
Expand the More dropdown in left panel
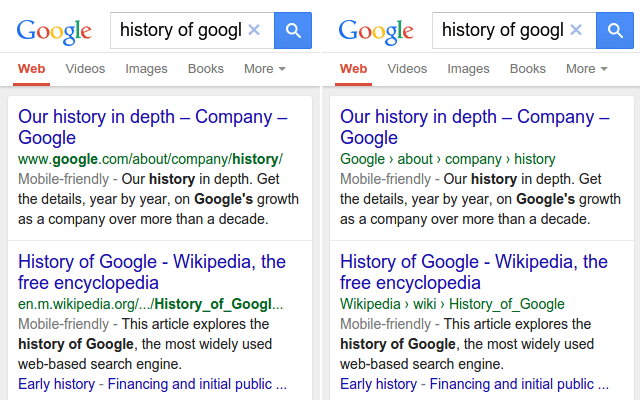point(264,69)
